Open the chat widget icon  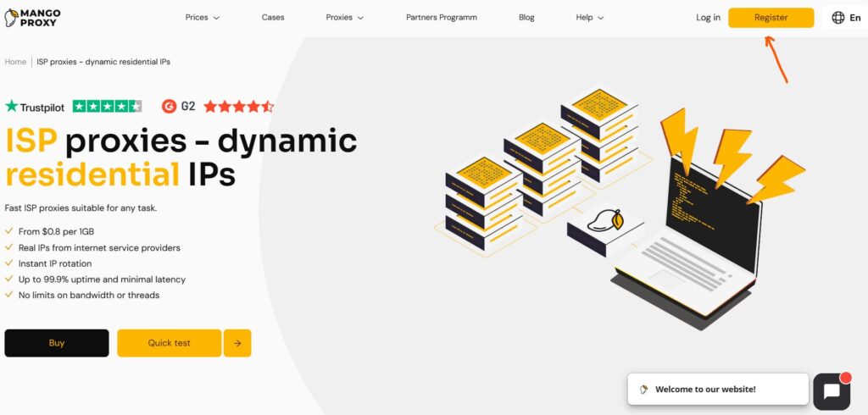831,390
